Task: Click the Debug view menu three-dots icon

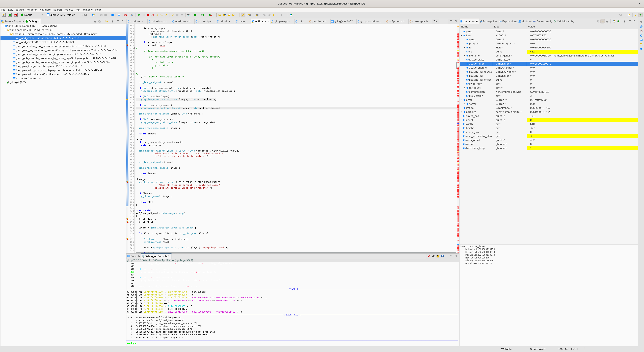Action: click(112, 21)
